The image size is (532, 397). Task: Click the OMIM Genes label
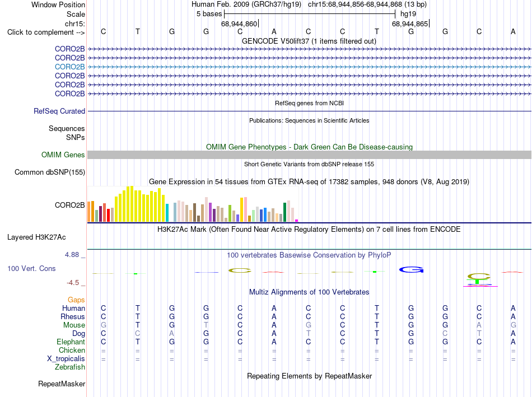click(63, 155)
